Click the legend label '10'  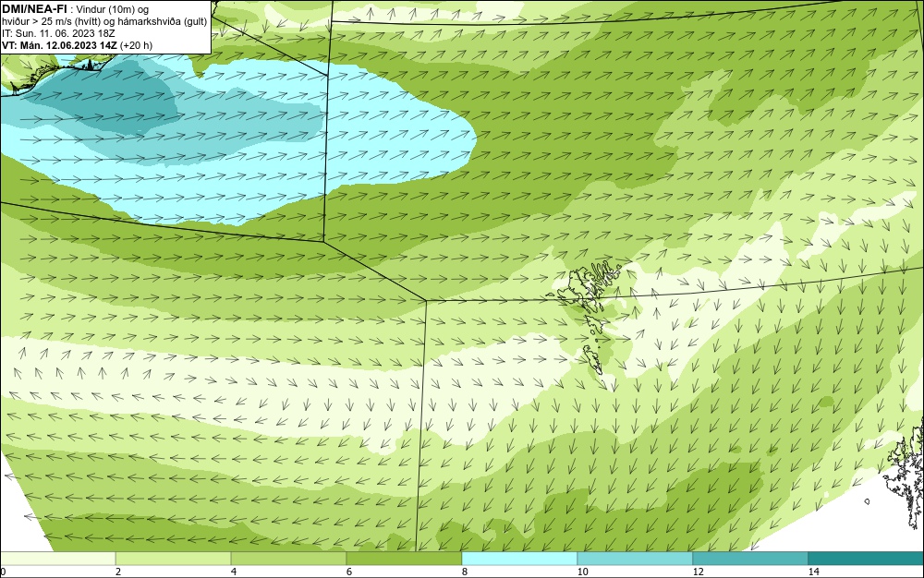583,572
